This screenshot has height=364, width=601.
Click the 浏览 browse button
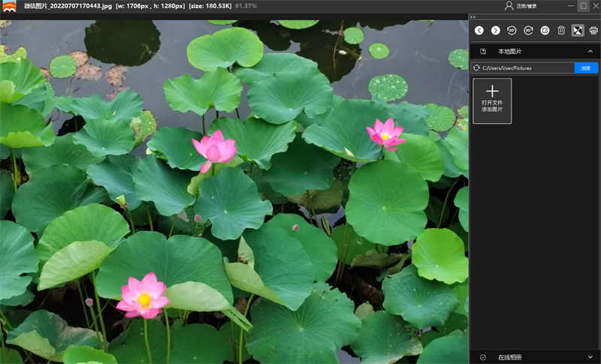(586, 68)
